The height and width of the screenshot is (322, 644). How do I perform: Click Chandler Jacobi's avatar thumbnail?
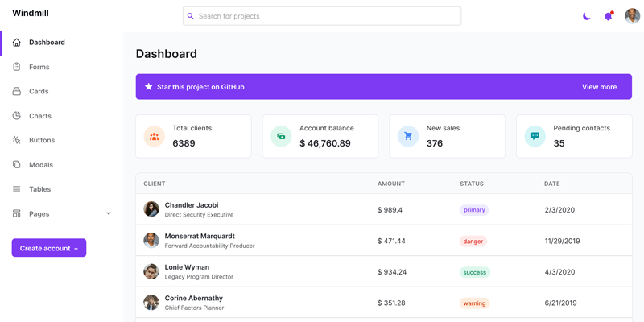(x=151, y=209)
